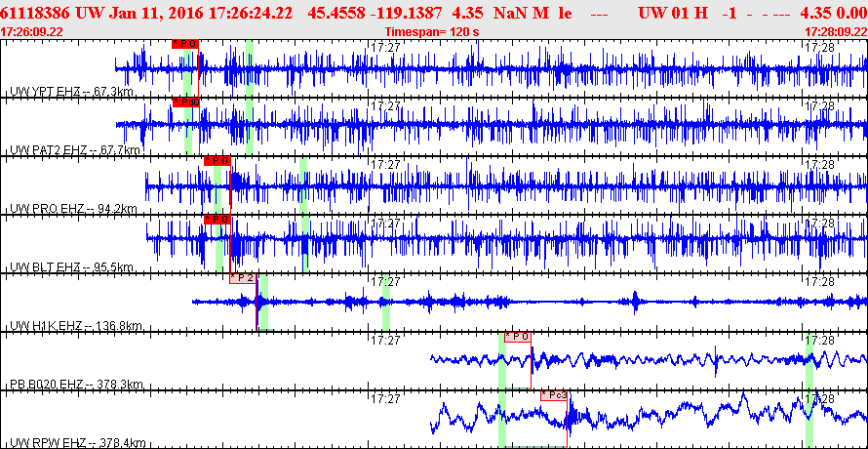Select the UW YPT EHZ channel label

[x=72, y=92]
